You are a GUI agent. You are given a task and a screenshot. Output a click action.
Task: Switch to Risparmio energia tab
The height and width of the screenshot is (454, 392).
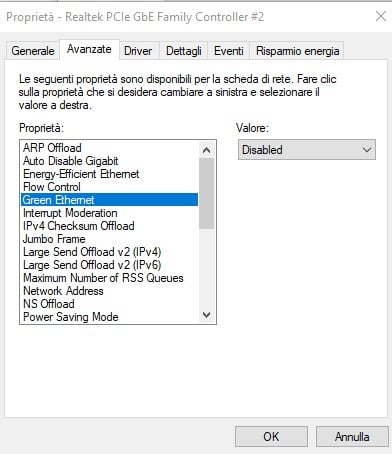[297, 51]
